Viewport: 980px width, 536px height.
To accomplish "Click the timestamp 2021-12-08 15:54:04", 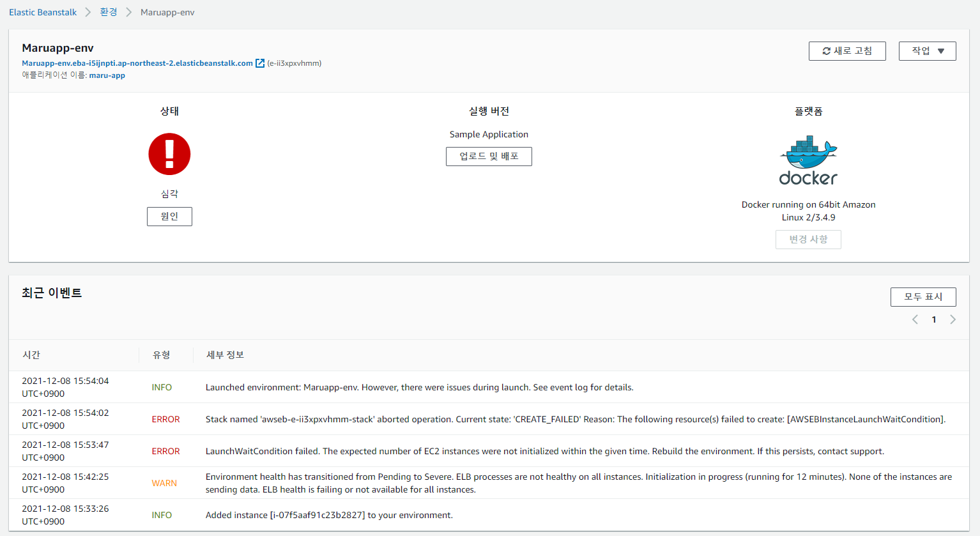I will pos(65,387).
